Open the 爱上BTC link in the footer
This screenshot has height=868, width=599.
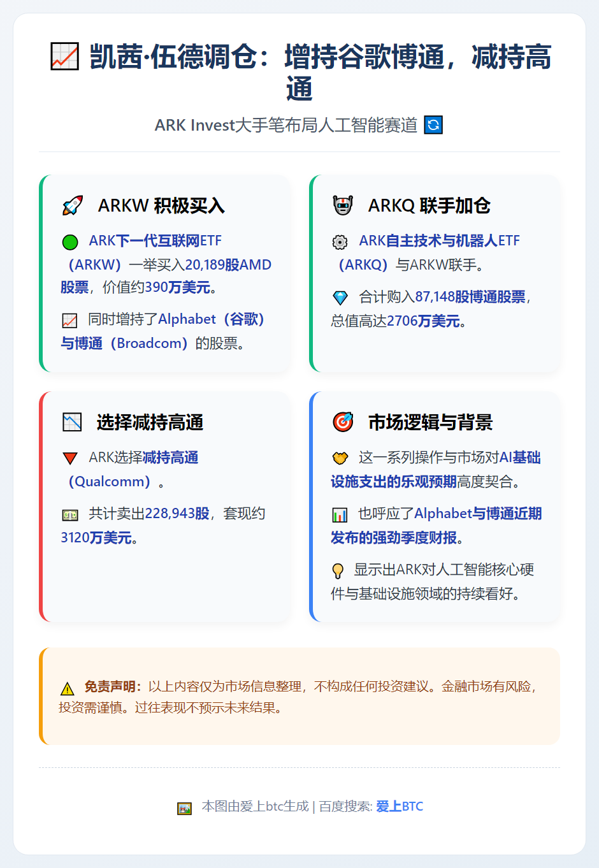(400, 806)
